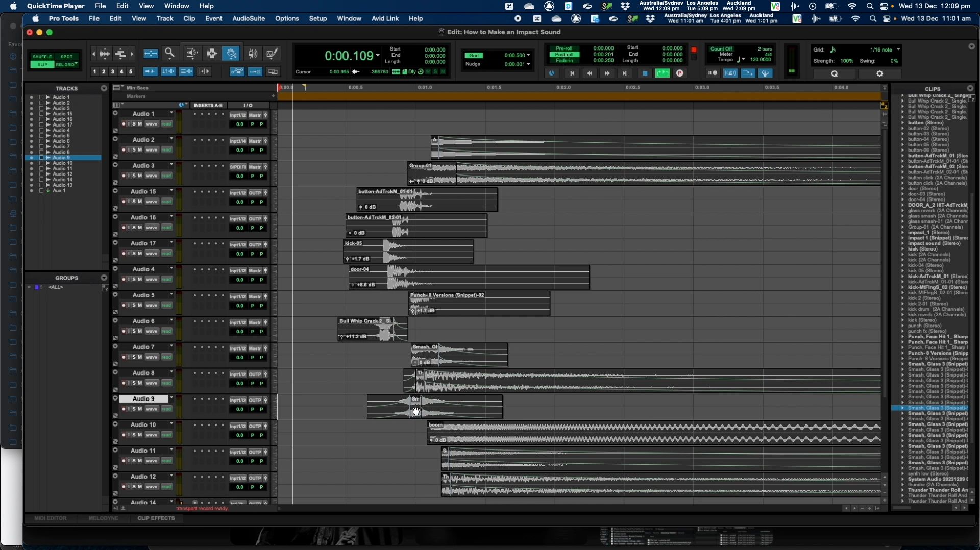Collapse the Tracks panel header
This screenshot has width=980, height=550.
pos(104,88)
